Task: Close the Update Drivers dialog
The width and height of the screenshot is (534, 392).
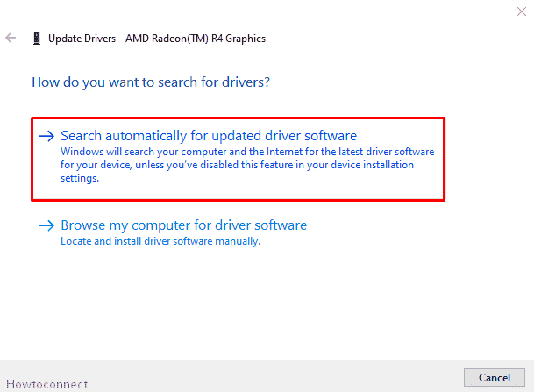Action: [521, 11]
